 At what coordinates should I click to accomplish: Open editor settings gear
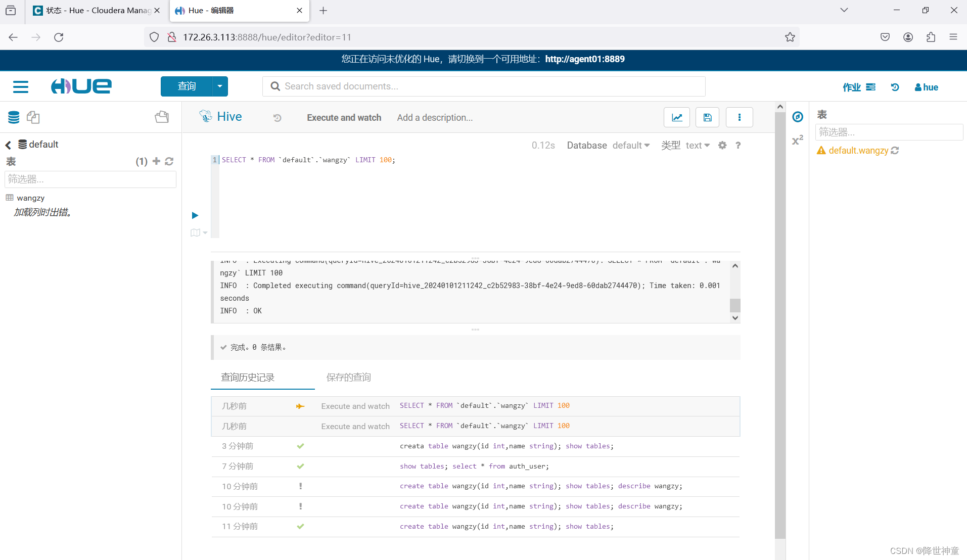pyautogui.click(x=722, y=145)
